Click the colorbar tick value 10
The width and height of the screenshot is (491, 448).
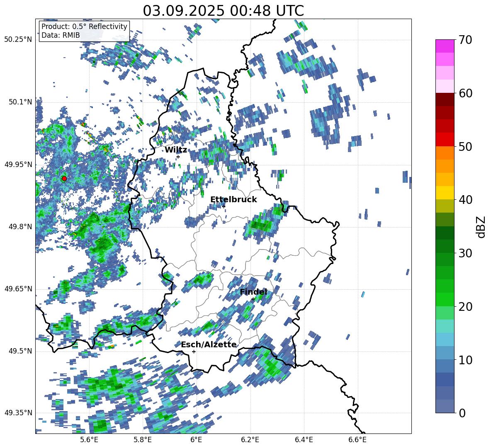tap(465, 360)
